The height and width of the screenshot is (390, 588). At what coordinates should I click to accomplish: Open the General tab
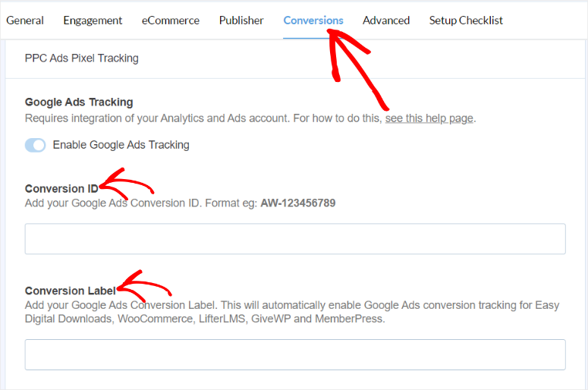coord(25,20)
